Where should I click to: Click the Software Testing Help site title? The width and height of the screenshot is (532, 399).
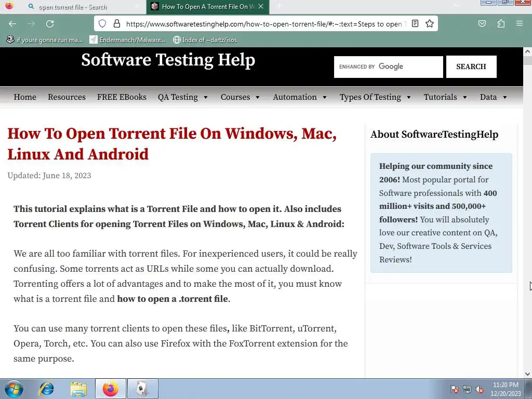[168, 60]
